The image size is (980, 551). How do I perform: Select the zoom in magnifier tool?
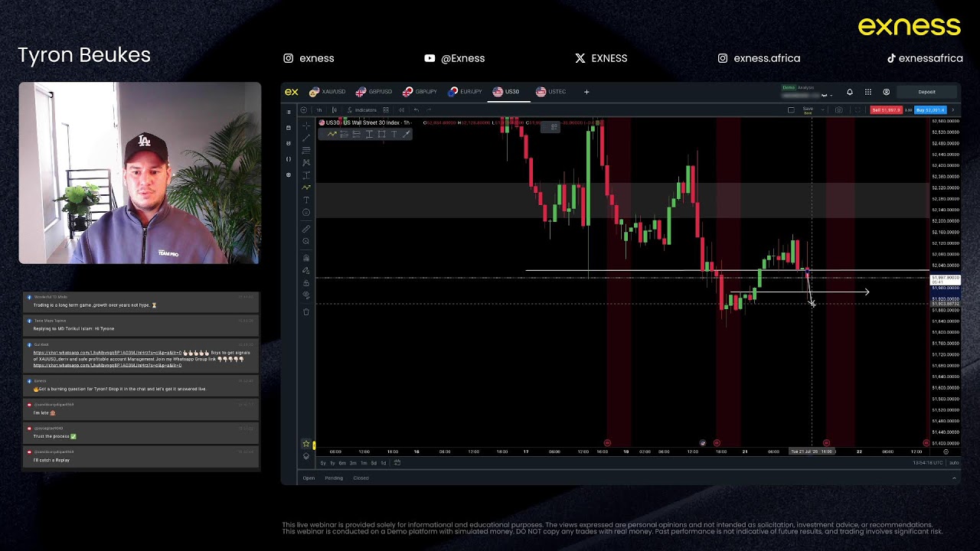[306, 241]
